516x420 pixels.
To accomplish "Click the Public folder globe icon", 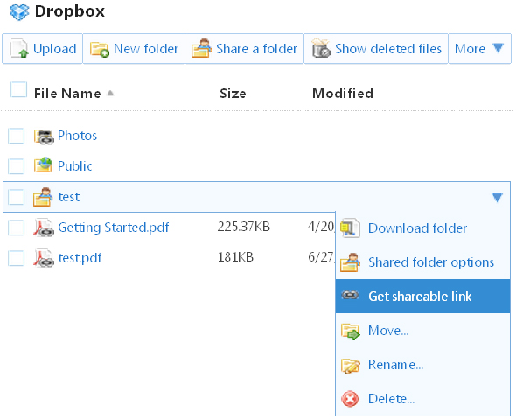I will 43,165.
